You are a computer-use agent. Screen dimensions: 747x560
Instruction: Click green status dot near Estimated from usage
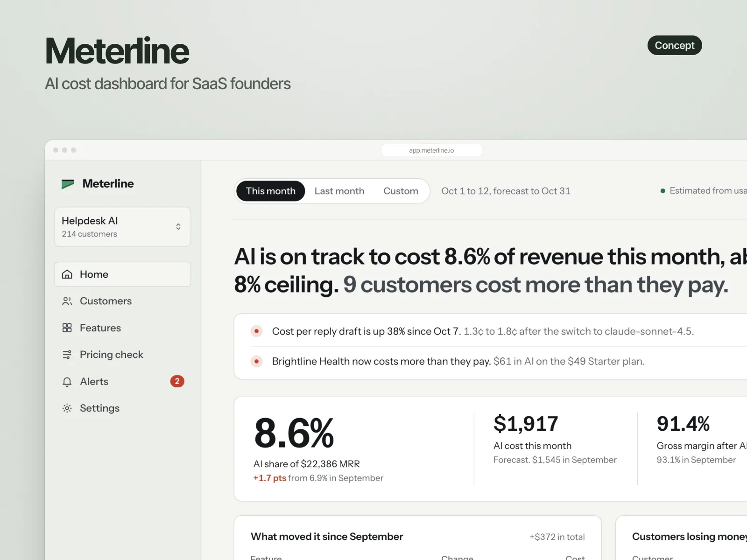pyautogui.click(x=662, y=191)
